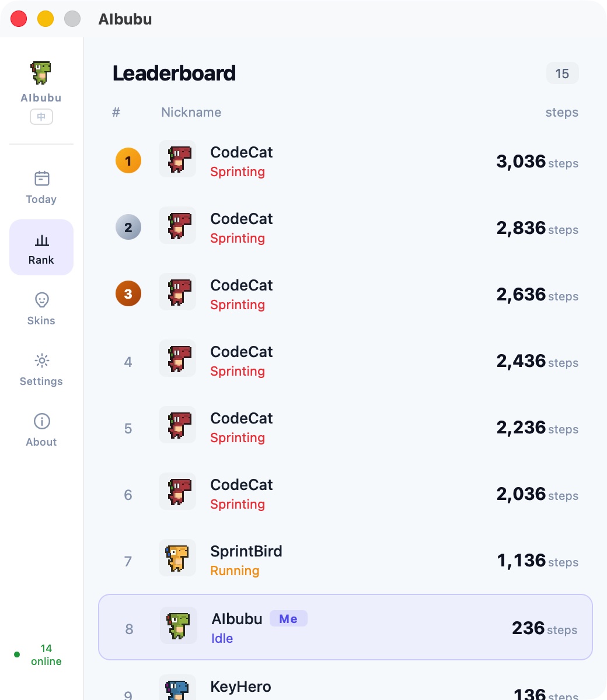View the About info screen
Viewport: 607px width, 700px height.
[41, 429]
